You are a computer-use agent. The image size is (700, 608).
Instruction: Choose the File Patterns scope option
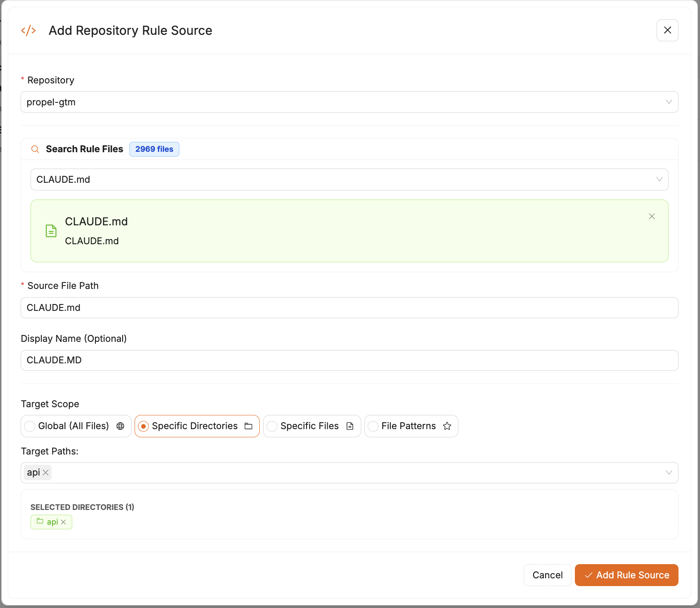pyautogui.click(x=373, y=426)
